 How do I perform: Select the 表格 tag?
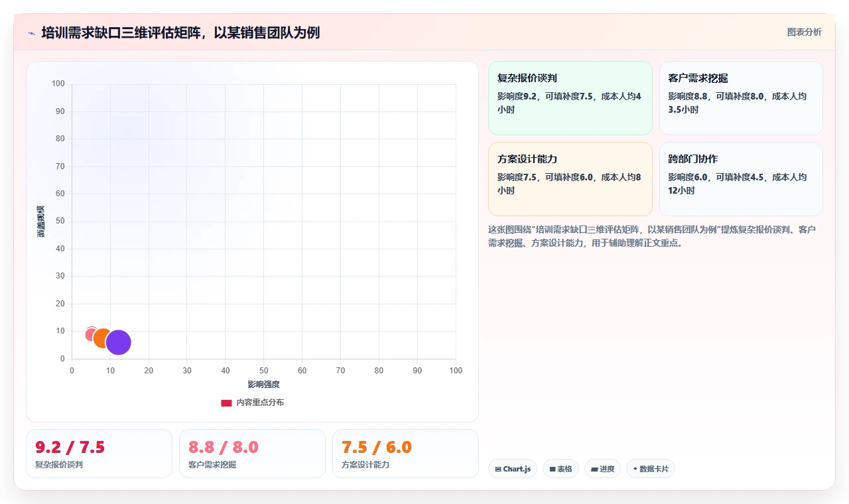coord(560,469)
